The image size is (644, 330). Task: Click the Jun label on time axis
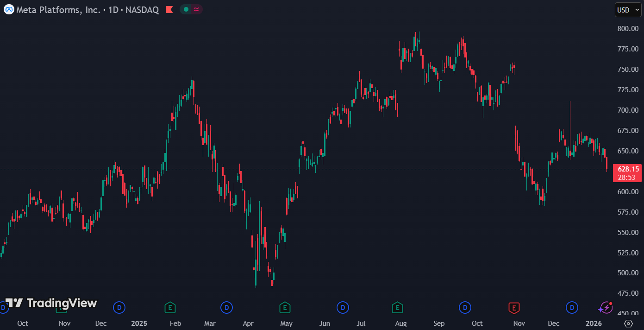tap(325, 324)
